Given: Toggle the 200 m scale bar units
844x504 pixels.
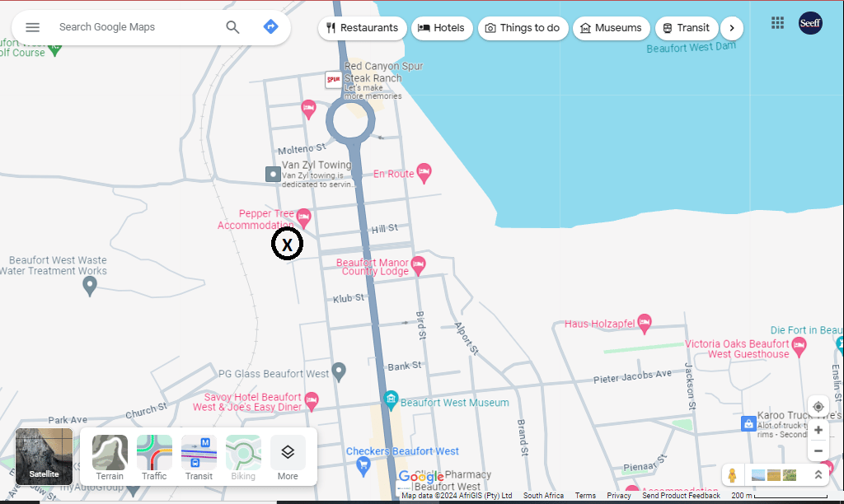Looking at the screenshot, I should coord(779,496).
